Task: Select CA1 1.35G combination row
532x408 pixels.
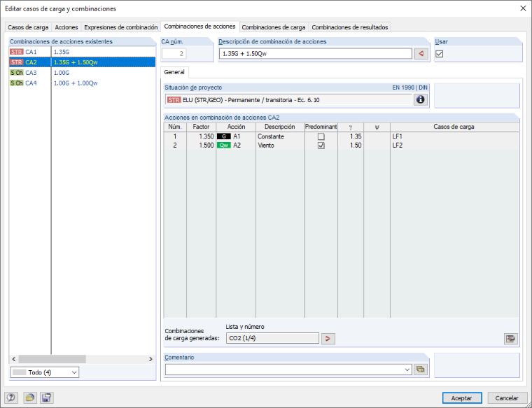Action: [x=82, y=52]
